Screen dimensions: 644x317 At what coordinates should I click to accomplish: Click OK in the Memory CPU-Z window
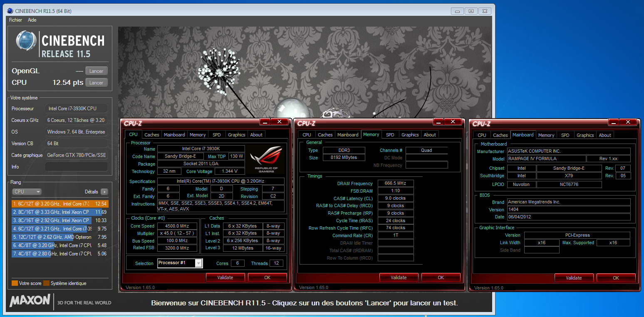tap(441, 277)
